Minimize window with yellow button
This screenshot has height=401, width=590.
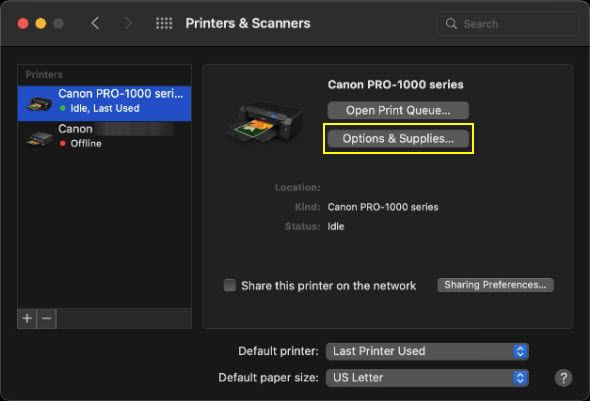pos(41,23)
